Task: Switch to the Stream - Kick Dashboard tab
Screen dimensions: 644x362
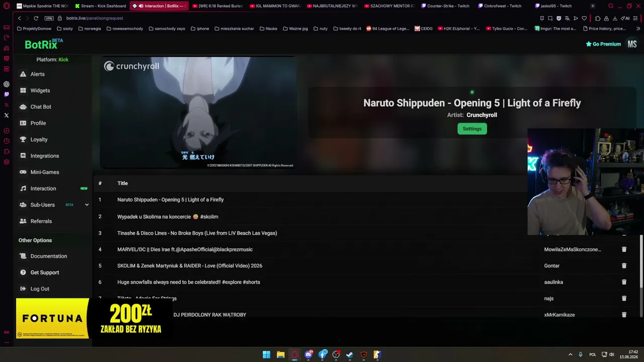Action: click(100, 6)
